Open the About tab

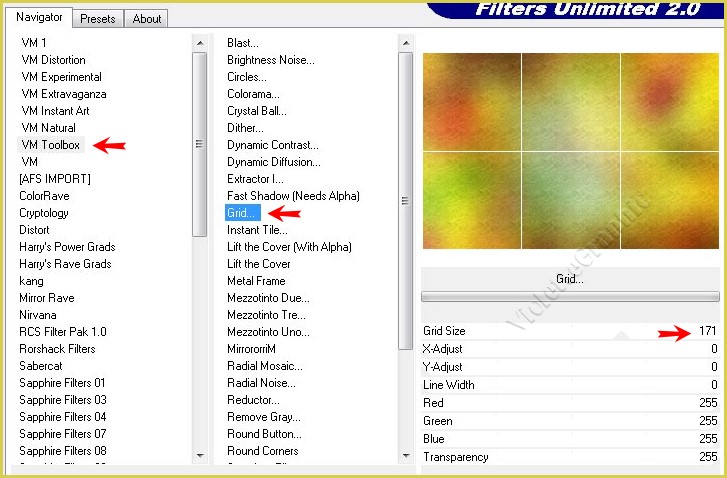[x=147, y=18]
